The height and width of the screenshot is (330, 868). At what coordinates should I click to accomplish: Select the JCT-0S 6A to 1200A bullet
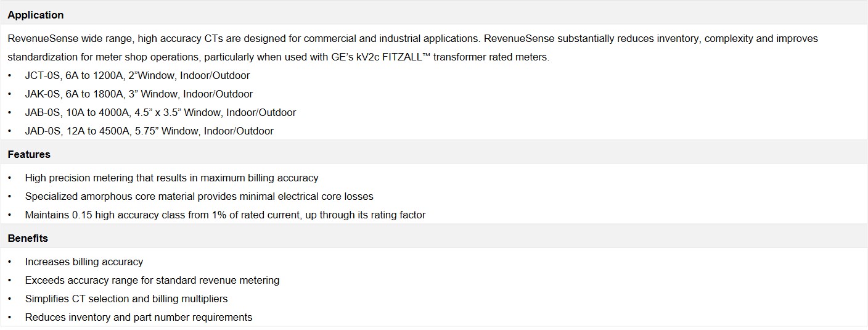tap(137, 75)
